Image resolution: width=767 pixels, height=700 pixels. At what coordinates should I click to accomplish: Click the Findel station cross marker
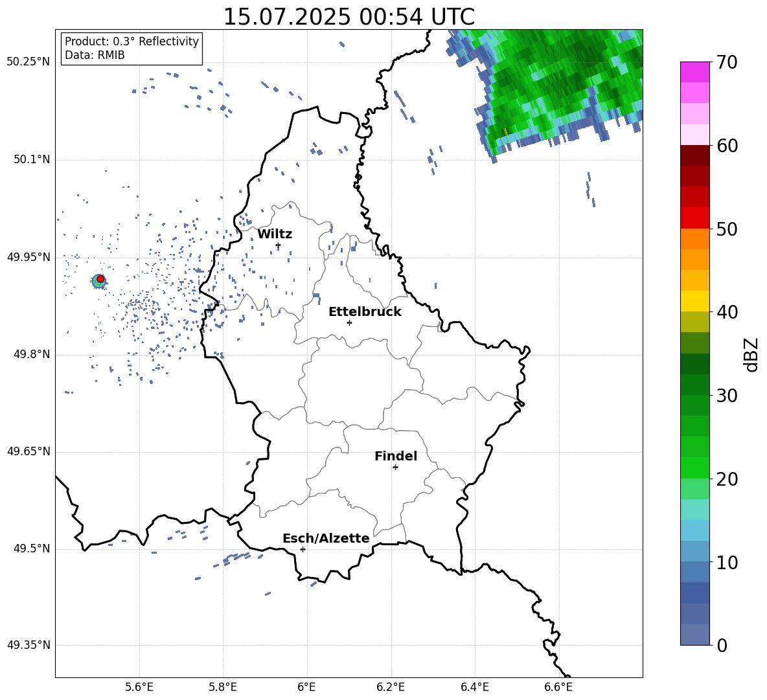coord(395,468)
